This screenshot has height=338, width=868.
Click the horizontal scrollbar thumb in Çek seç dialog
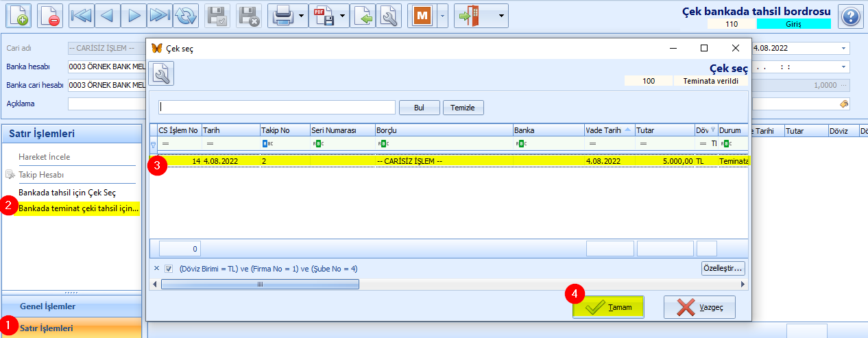click(x=260, y=284)
